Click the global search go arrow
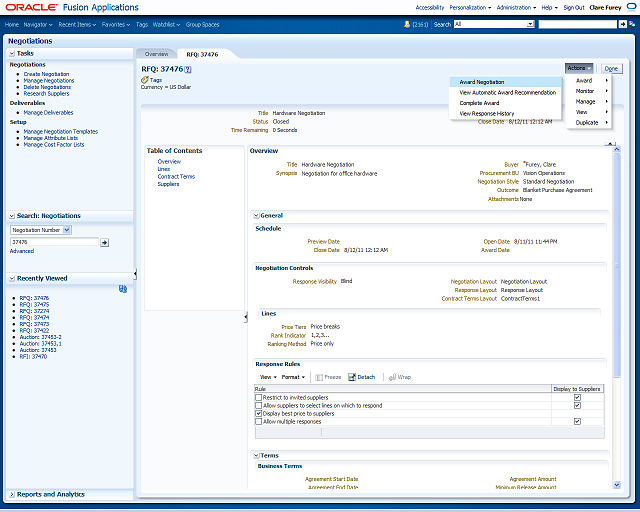Image resolution: width=640 pixels, height=512 pixels. click(622, 24)
